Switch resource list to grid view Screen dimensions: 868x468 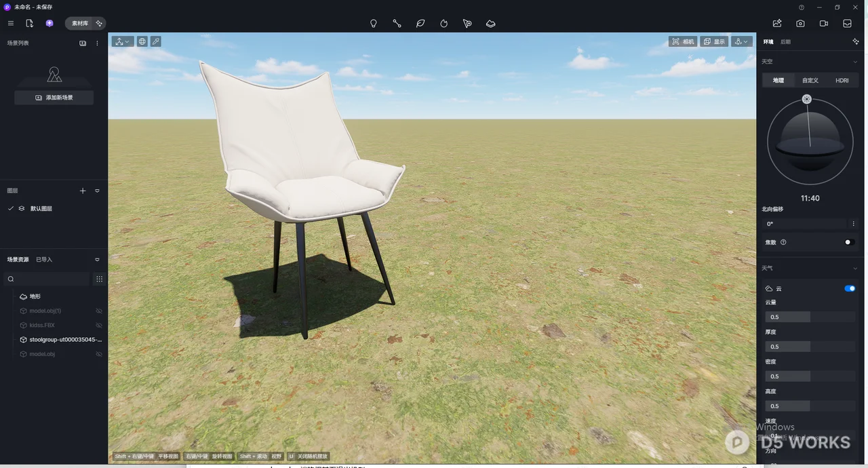(x=99, y=279)
